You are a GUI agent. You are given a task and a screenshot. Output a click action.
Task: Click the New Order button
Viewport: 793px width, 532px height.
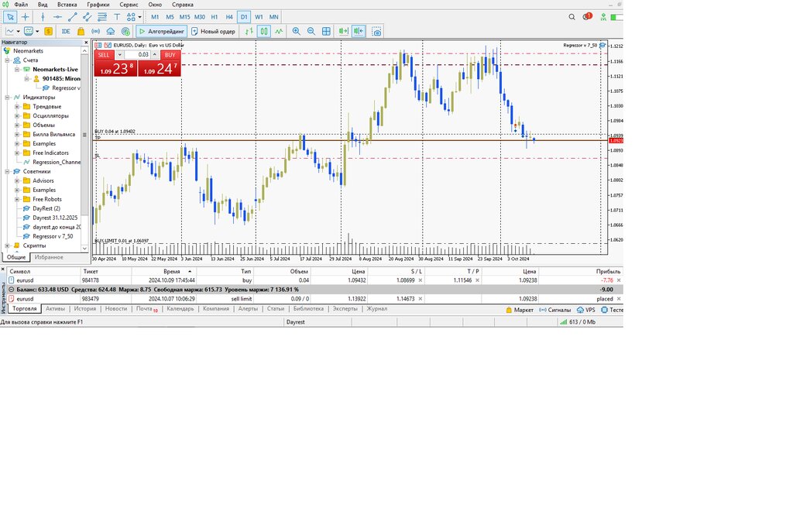[x=214, y=31]
